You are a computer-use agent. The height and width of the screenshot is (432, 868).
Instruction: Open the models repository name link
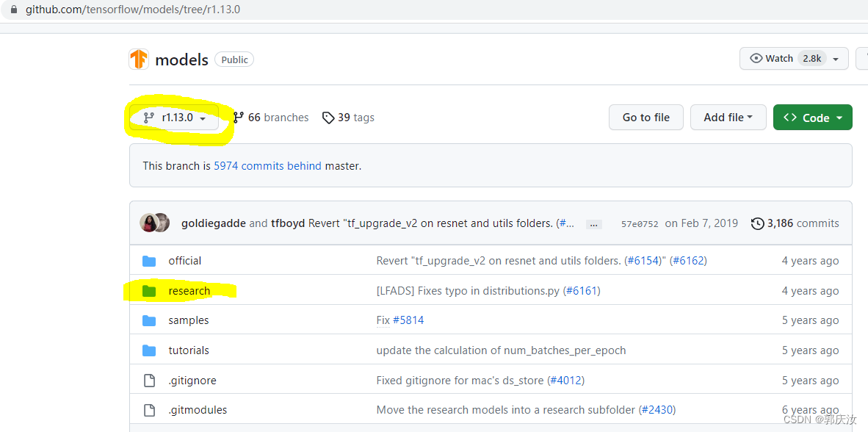coord(181,60)
